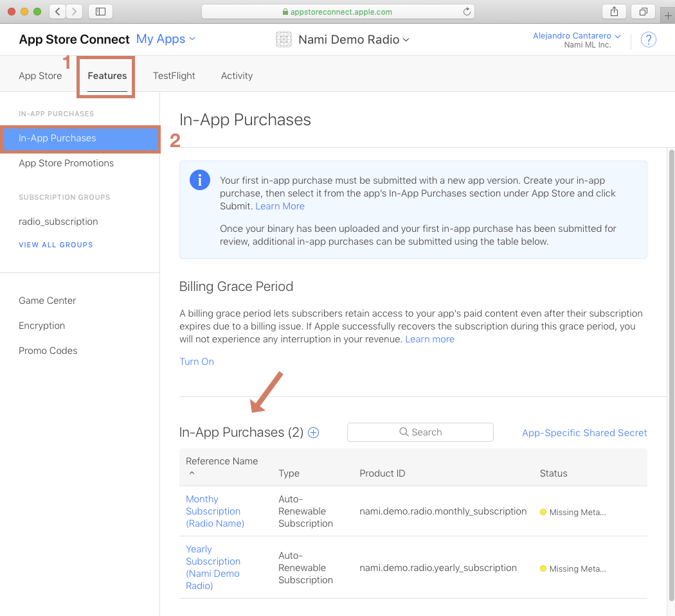
Task: Click the Nami Demo Radio app icon
Action: click(x=283, y=40)
